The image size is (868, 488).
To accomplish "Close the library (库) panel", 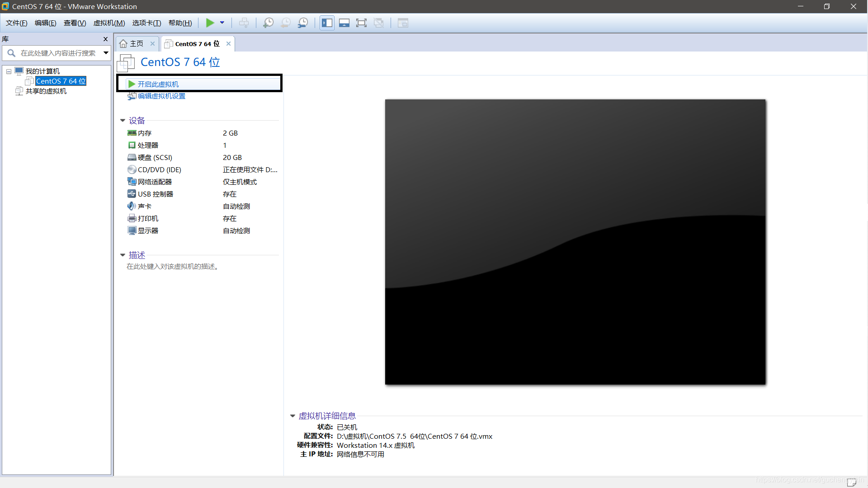I will 106,39.
